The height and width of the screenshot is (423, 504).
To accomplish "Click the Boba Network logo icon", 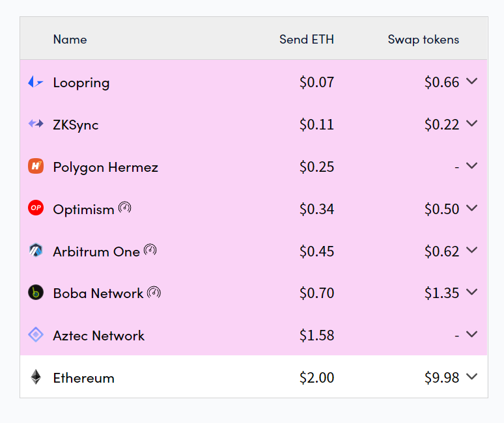I will pyautogui.click(x=36, y=292).
